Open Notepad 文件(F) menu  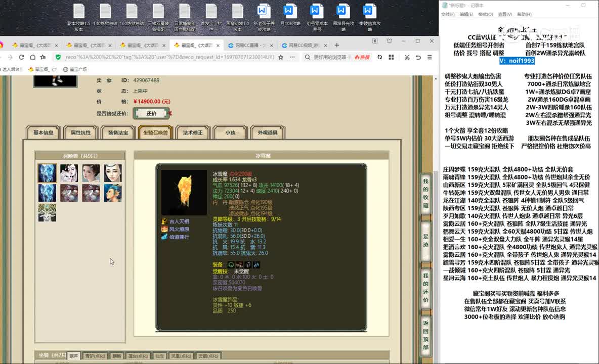click(448, 14)
